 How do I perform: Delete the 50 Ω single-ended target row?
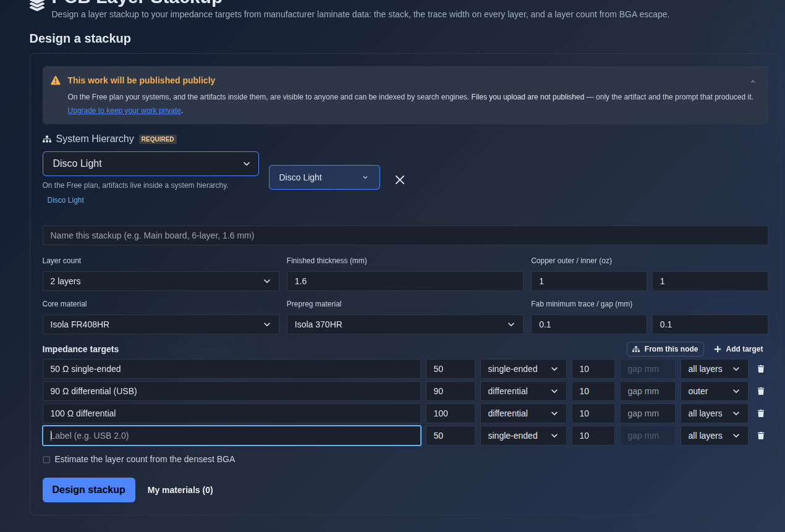pos(761,369)
